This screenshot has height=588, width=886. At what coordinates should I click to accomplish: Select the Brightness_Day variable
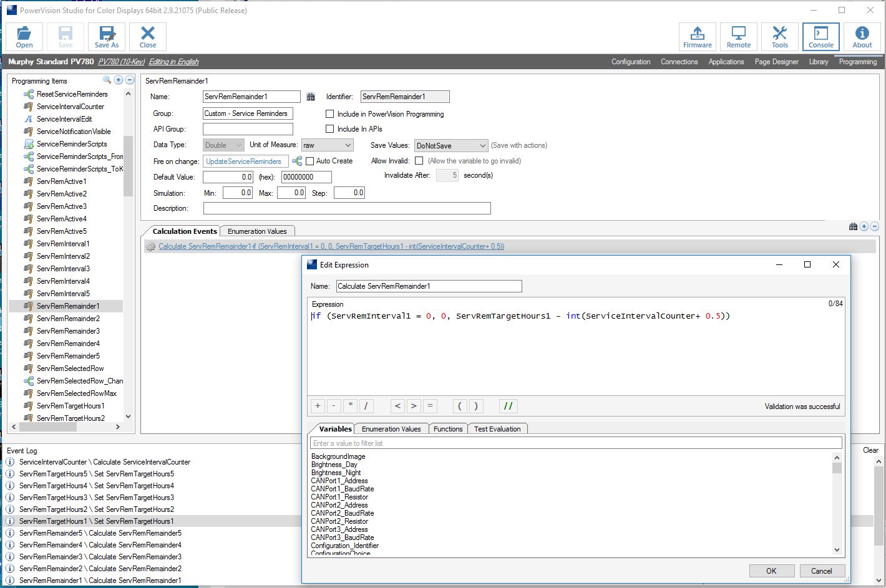pyautogui.click(x=334, y=465)
